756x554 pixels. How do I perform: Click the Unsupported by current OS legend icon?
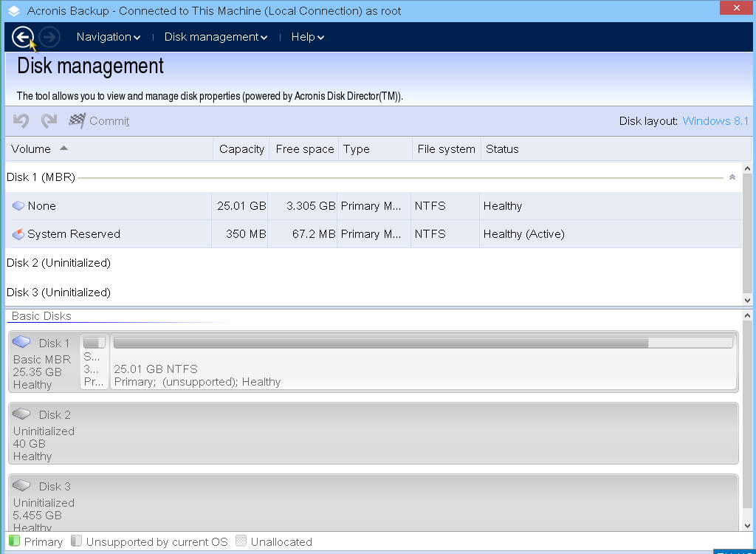pos(76,541)
